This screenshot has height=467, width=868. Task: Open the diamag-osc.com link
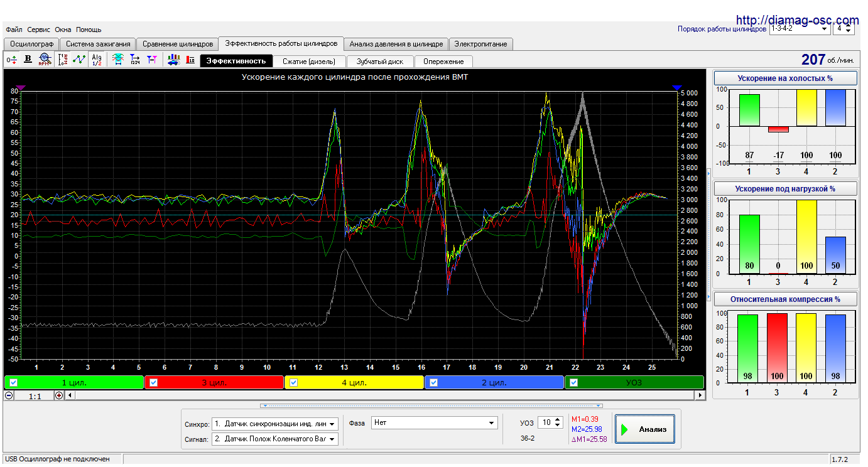(x=798, y=20)
